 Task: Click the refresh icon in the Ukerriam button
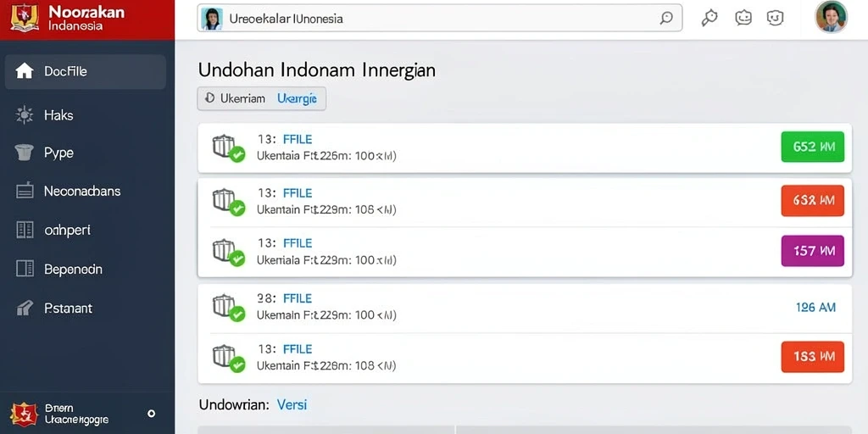[x=209, y=98]
